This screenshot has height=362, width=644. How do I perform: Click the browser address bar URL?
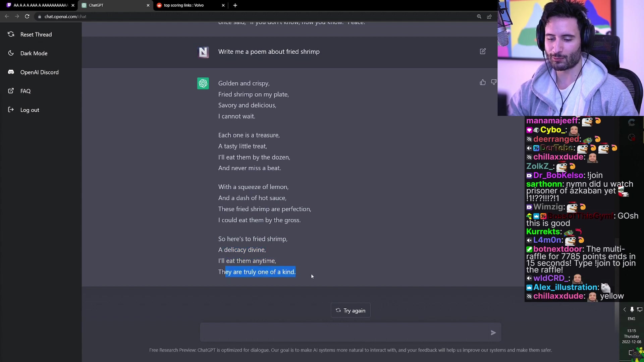coord(65,16)
